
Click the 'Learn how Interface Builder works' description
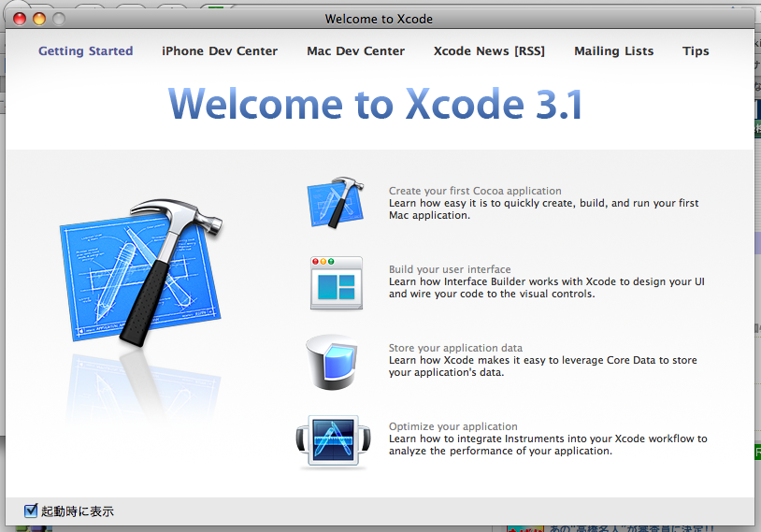547,288
